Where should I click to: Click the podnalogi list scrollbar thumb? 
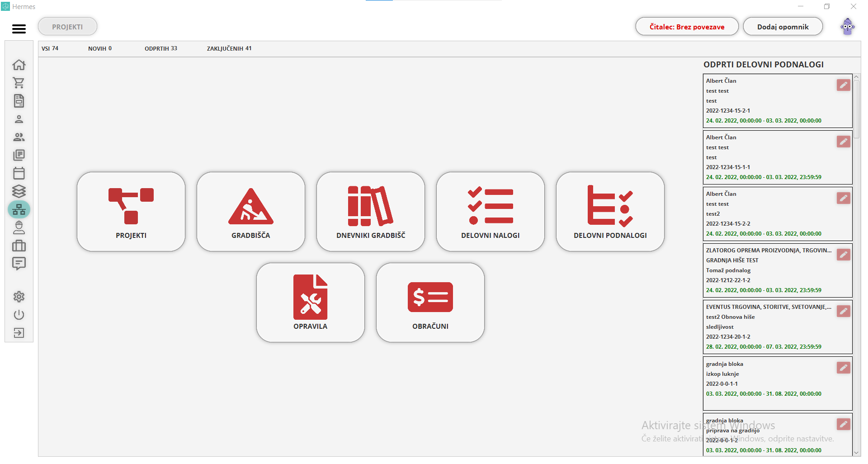(x=856, y=109)
